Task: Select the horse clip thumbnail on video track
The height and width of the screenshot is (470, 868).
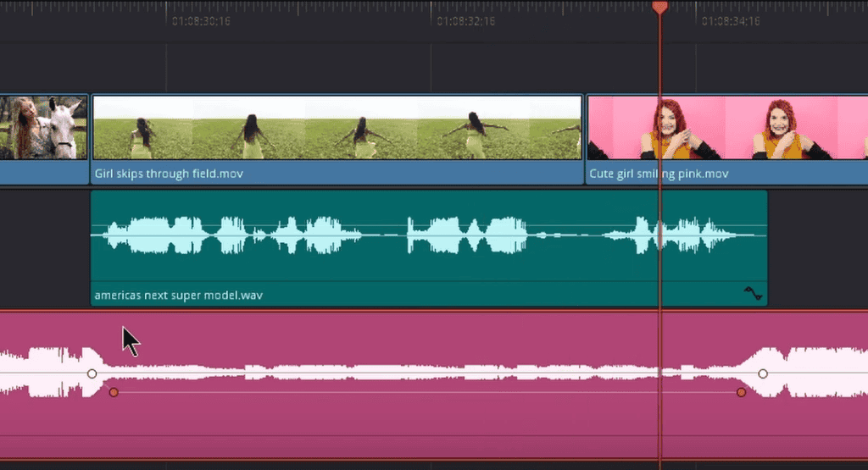Action: [44, 128]
